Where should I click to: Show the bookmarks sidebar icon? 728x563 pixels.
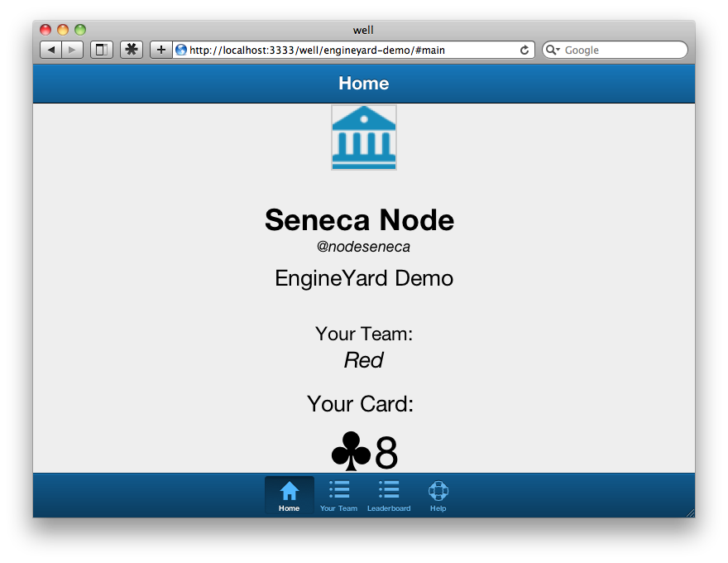click(x=102, y=50)
